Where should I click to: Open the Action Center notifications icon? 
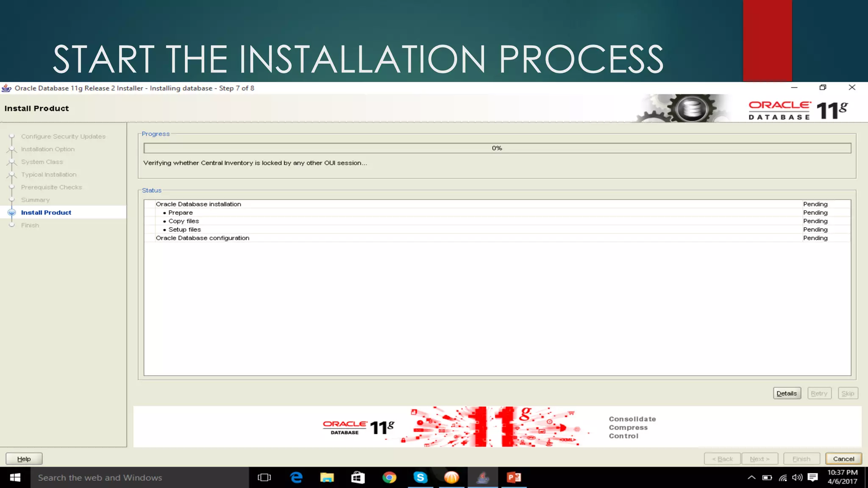click(x=813, y=478)
